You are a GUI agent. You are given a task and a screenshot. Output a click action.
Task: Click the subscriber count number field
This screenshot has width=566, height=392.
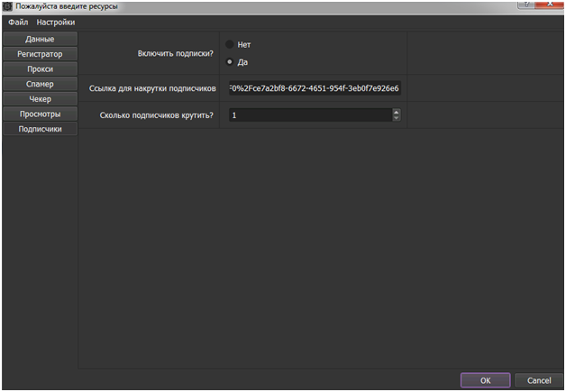(308, 115)
